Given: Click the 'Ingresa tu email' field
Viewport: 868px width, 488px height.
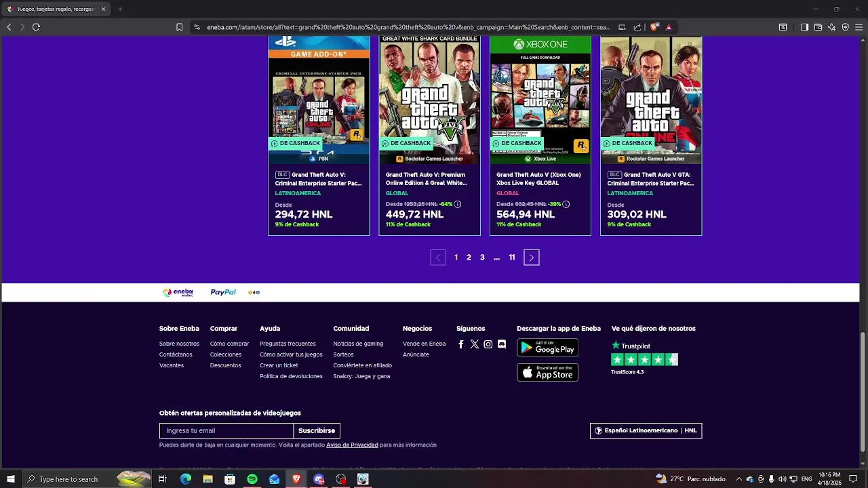Looking at the screenshot, I should pos(226,430).
